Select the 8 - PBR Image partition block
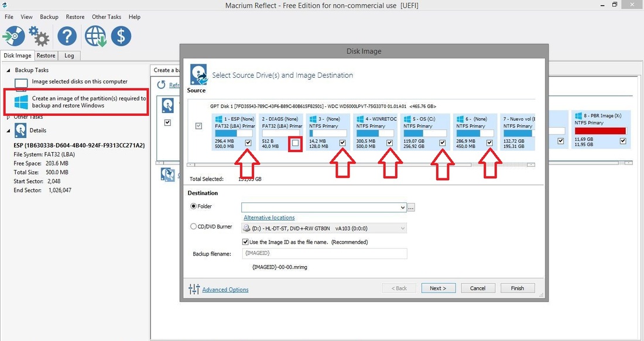644x341 pixels. [601, 130]
